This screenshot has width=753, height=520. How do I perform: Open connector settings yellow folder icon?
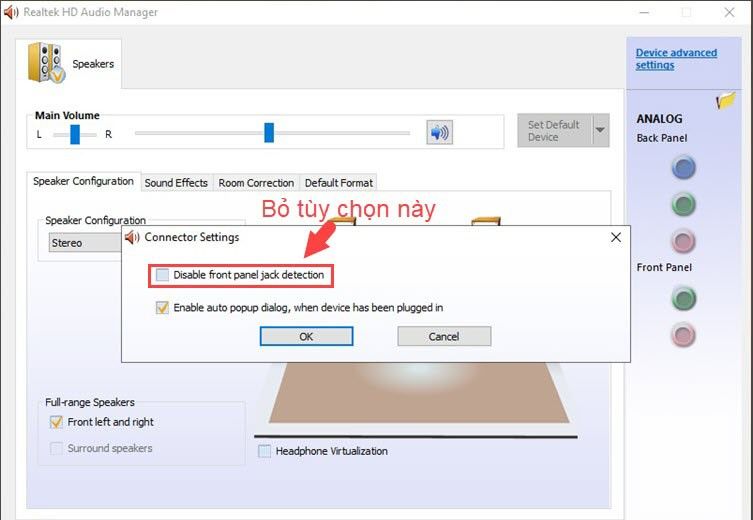pos(726,101)
